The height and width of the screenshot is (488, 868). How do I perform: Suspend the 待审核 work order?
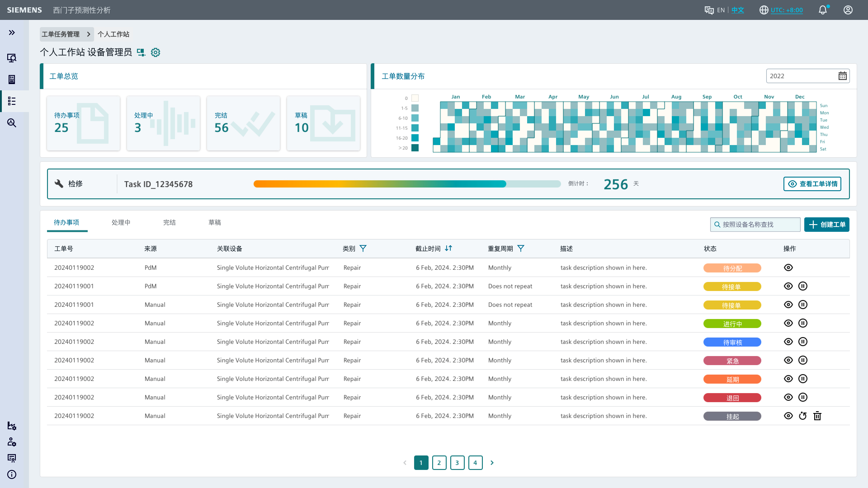click(803, 342)
